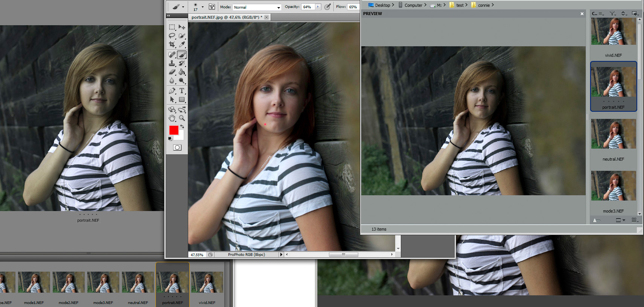Activate the Horizontal Type tool
The height and width of the screenshot is (307, 644).
tap(182, 91)
